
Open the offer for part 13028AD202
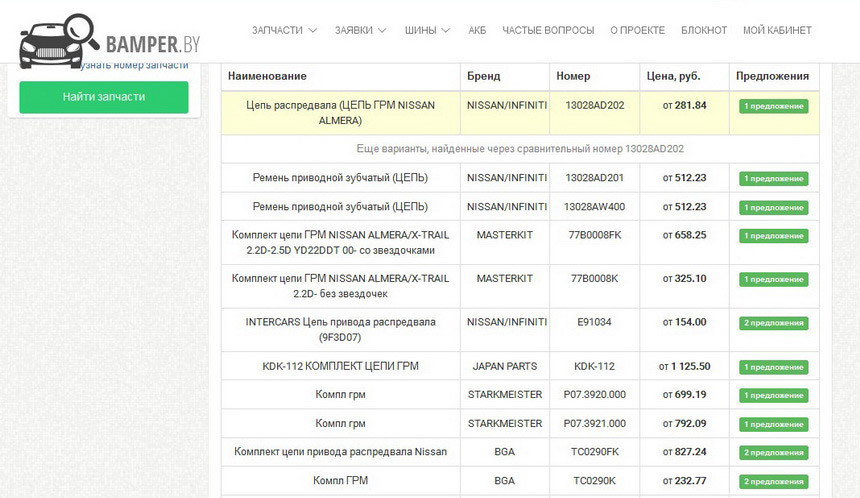(x=773, y=106)
